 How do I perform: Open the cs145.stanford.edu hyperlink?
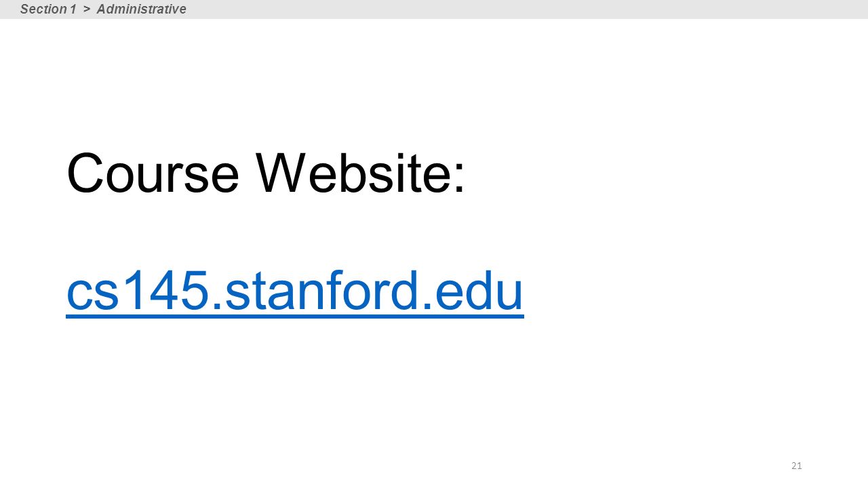[295, 291]
